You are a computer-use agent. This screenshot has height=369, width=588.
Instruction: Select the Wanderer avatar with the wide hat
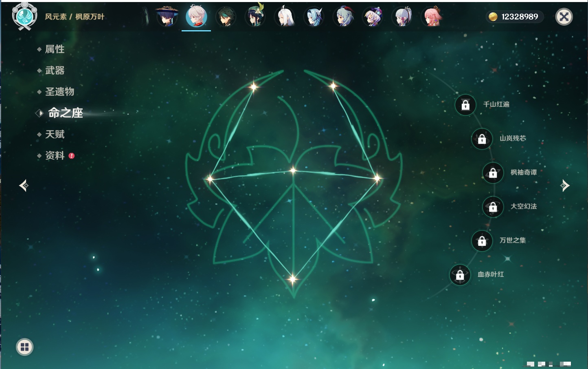[x=167, y=17]
